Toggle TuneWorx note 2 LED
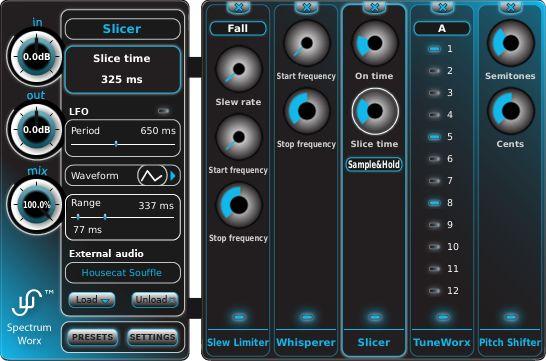The width and height of the screenshot is (546, 361). pyautogui.click(x=434, y=71)
